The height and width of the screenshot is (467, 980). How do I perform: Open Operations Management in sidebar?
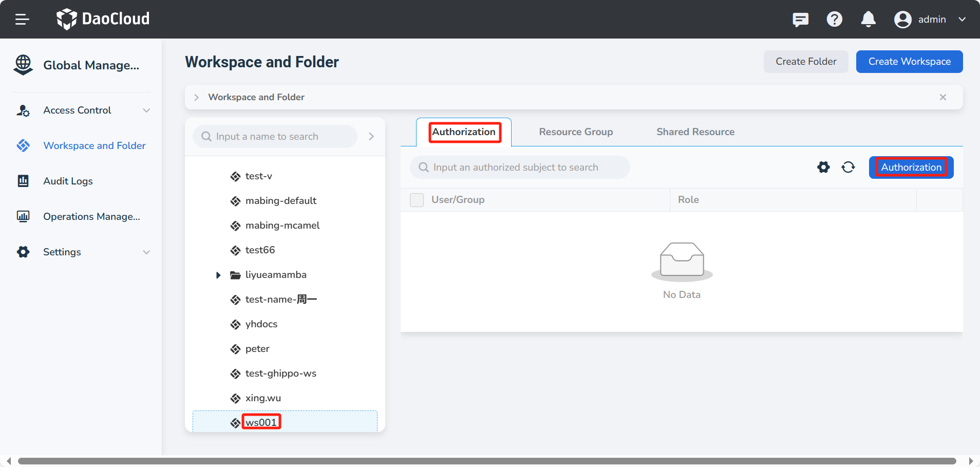pos(91,217)
